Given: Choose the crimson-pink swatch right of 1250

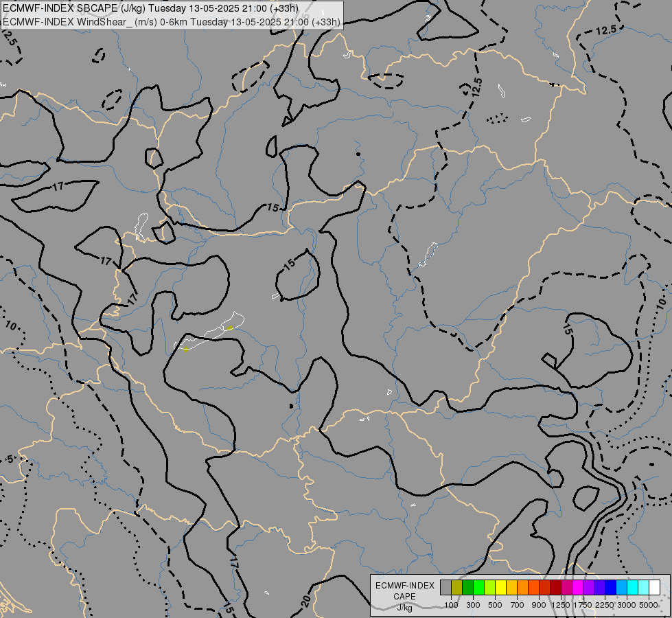Looking at the screenshot, I should click(566, 588).
